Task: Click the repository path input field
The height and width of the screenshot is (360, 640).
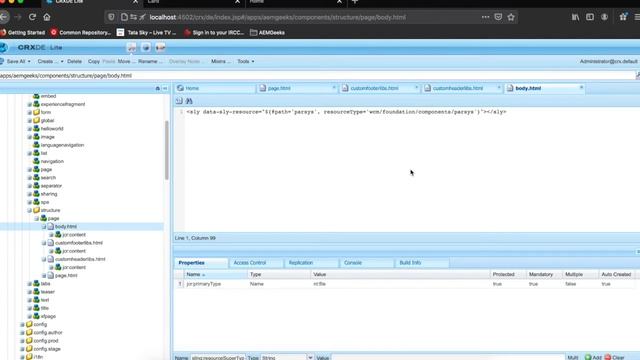Action: (x=318, y=76)
